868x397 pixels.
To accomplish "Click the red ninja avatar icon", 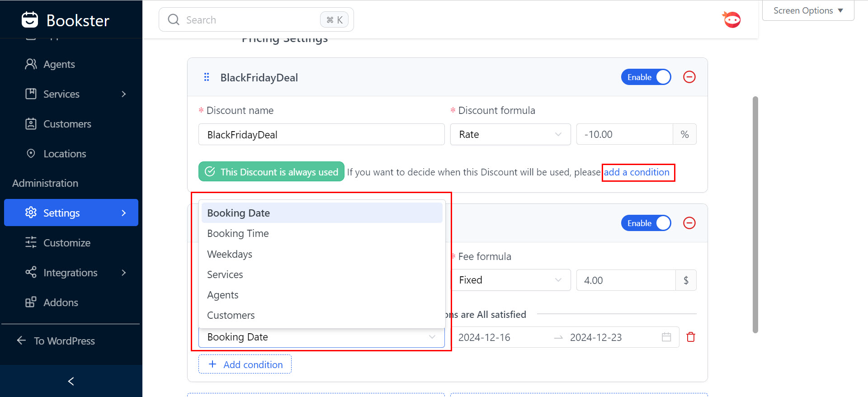I will (x=731, y=20).
